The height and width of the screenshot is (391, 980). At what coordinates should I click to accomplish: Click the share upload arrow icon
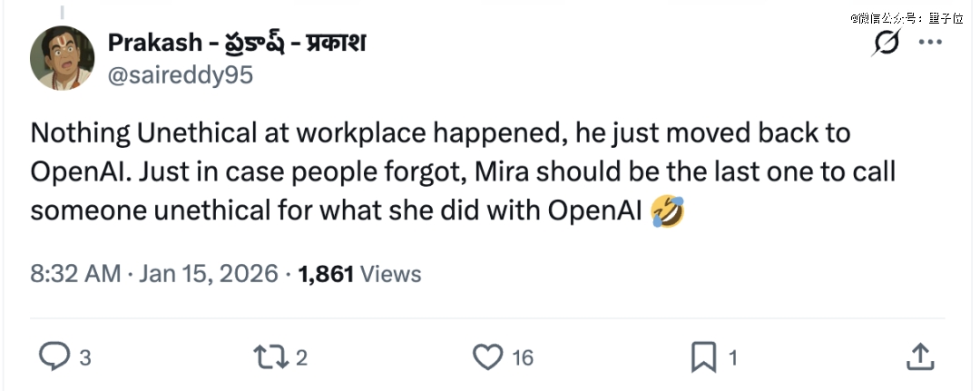point(920,357)
